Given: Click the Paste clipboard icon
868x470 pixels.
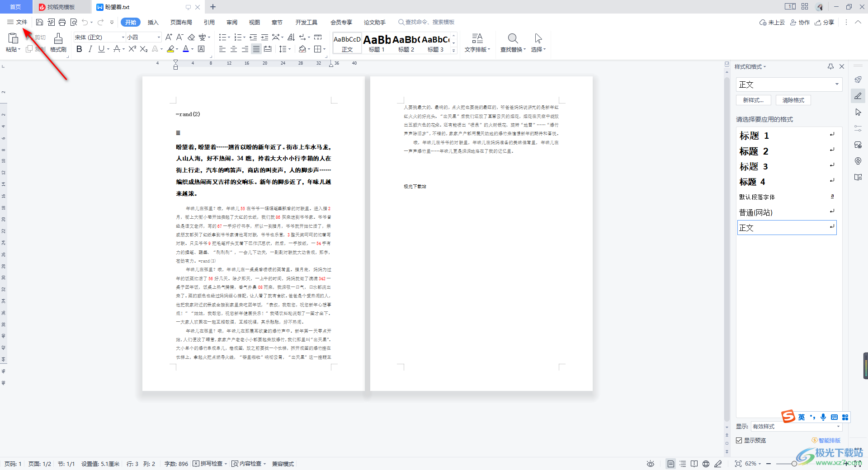Looking at the screenshot, I should [x=13, y=38].
